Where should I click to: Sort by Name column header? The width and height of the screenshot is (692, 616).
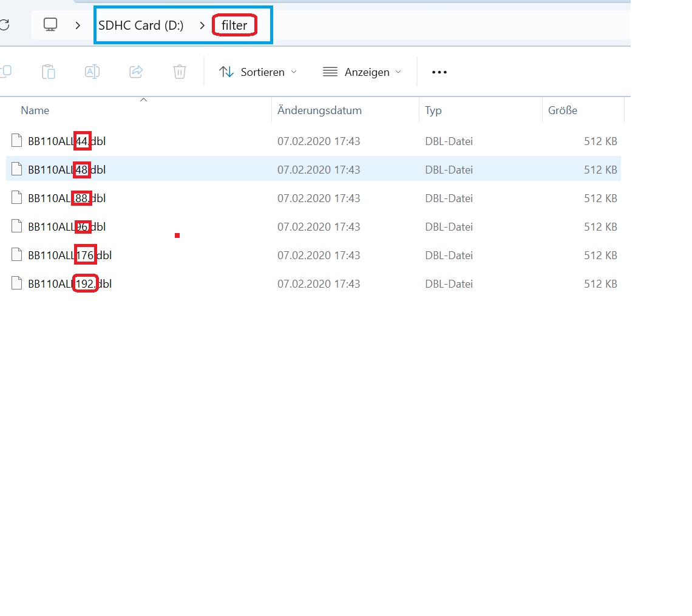pos(35,110)
